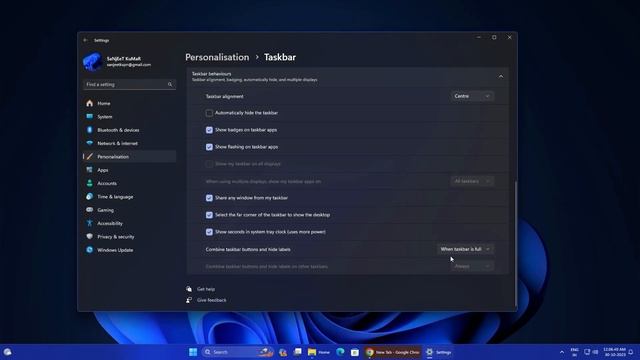Open Bluetooth & devices via its icon
The height and width of the screenshot is (360, 640).
89,130
